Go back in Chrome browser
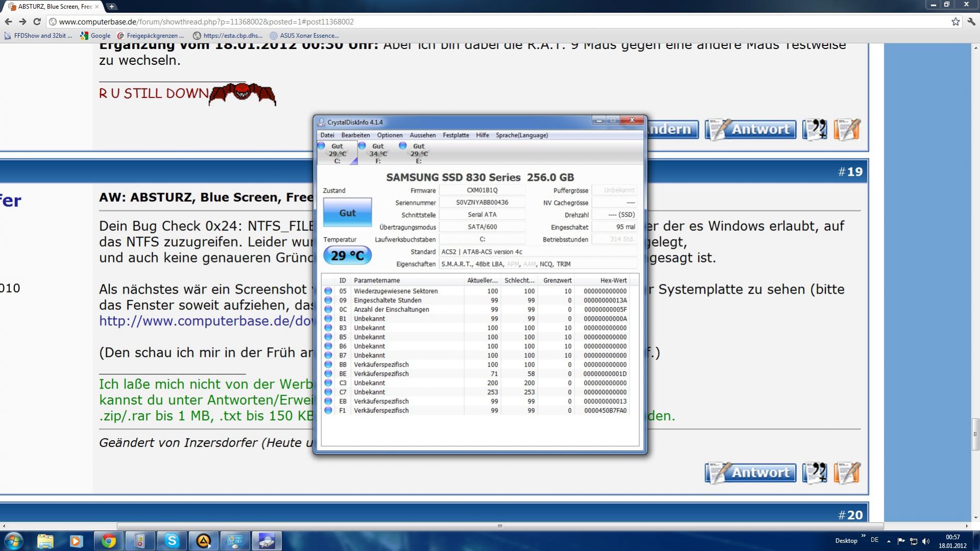 point(8,21)
